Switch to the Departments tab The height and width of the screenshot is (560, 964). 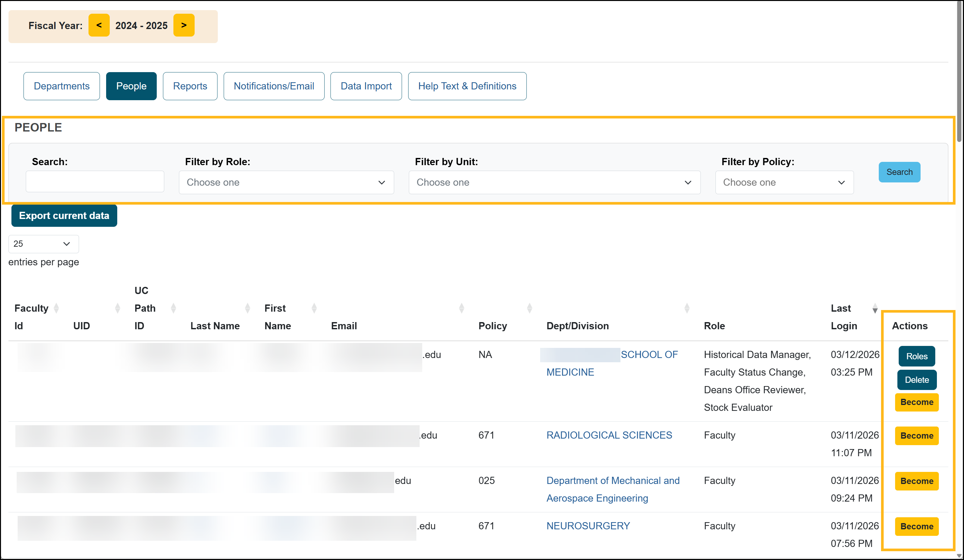62,86
